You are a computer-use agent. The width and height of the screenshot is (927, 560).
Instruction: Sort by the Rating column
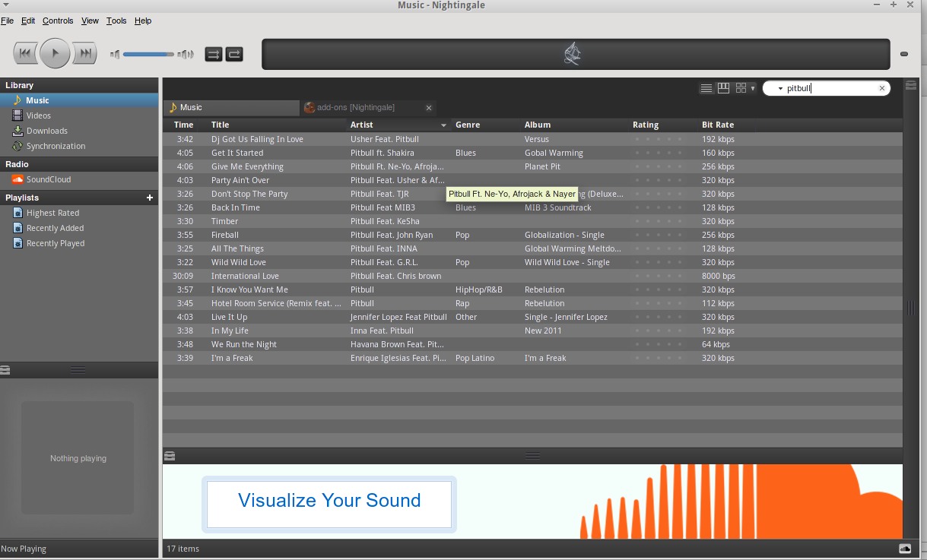pyautogui.click(x=664, y=125)
